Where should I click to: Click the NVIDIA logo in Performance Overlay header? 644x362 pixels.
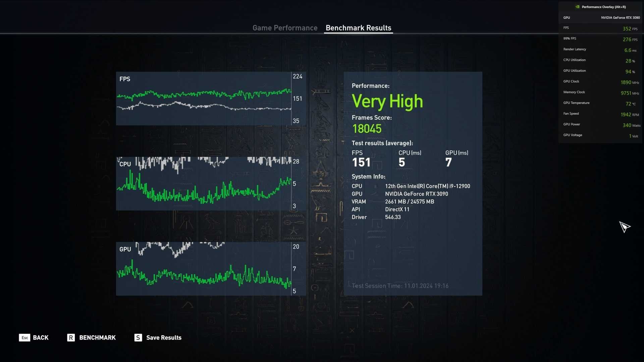click(x=577, y=7)
